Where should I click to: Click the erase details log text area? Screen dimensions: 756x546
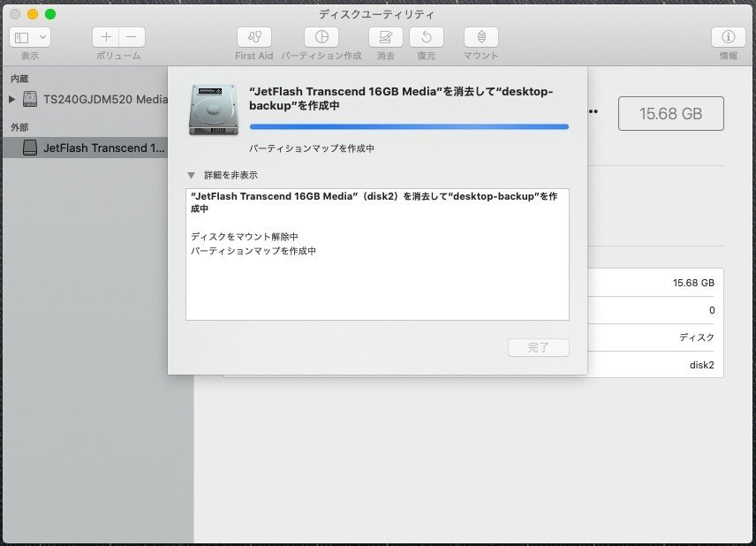[x=377, y=254]
